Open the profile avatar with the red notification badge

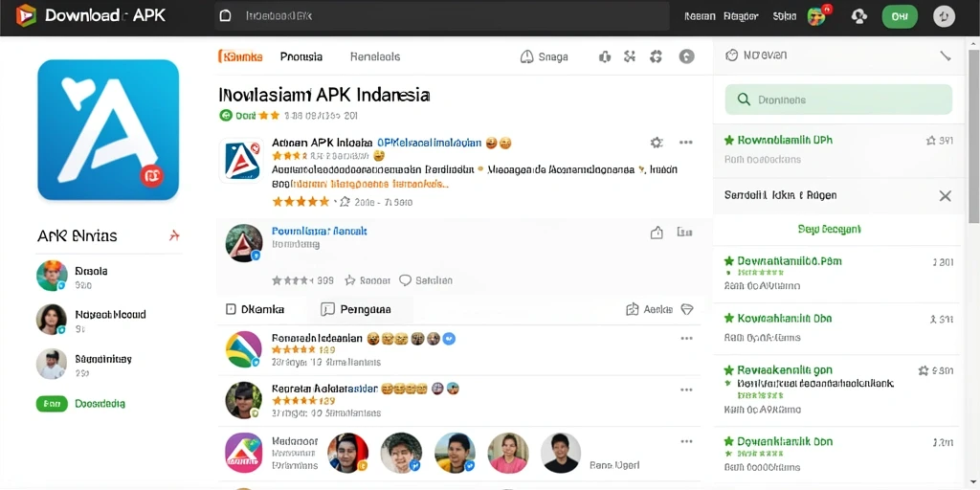817,16
